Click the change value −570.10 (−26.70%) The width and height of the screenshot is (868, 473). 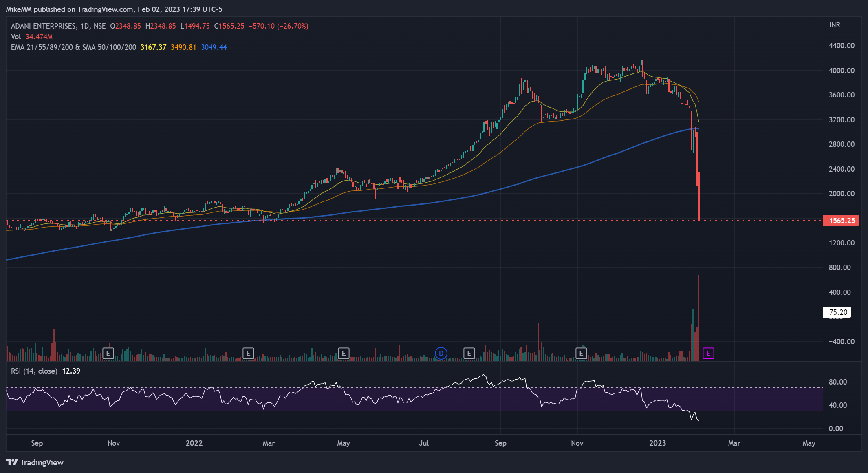point(279,26)
